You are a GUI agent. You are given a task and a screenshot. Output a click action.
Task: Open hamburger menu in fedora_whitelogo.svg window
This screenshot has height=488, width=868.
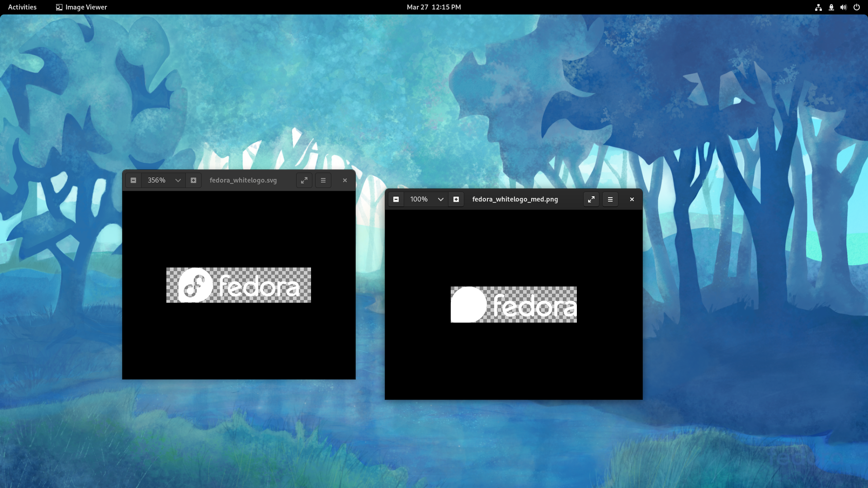pyautogui.click(x=323, y=180)
